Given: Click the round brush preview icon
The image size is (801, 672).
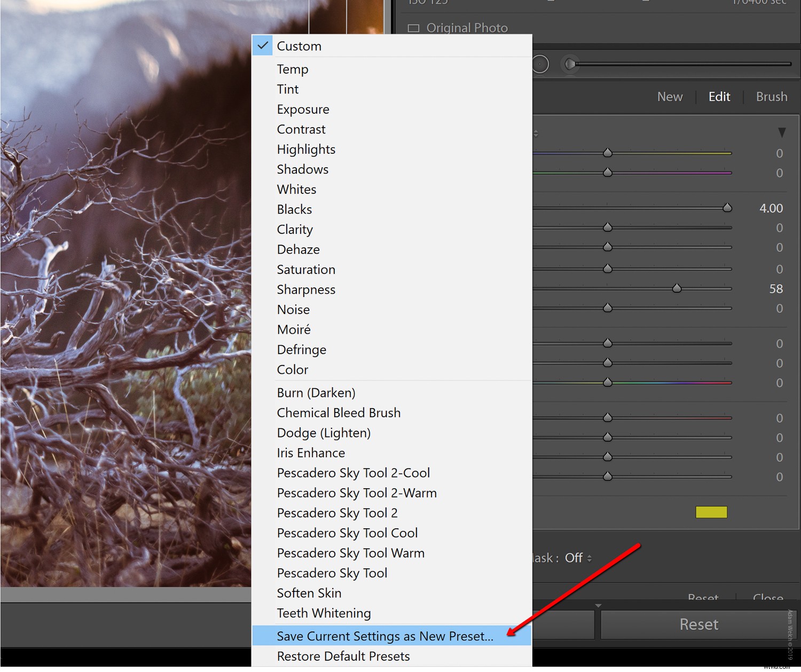Looking at the screenshot, I should 540,64.
